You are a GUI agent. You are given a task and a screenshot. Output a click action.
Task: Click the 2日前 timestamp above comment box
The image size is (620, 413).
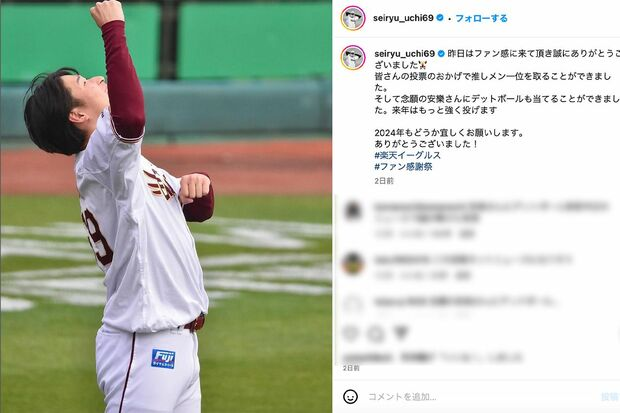(x=351, y=368)
